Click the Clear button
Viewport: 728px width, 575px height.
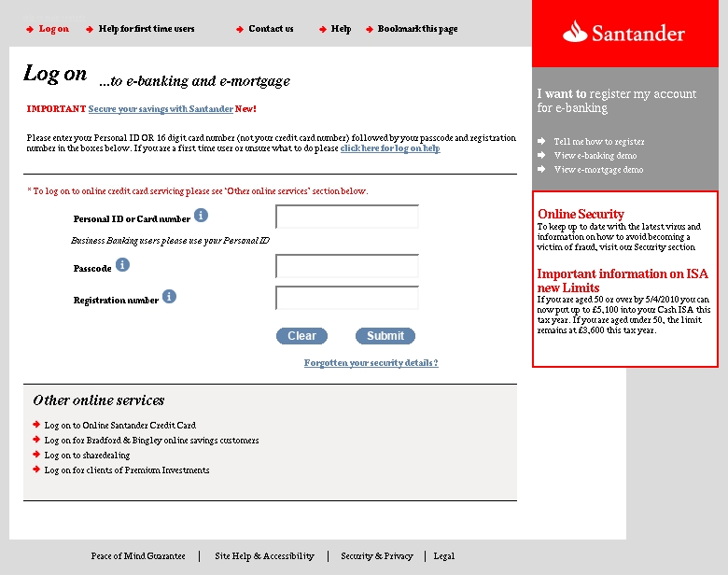pos(301,336)
